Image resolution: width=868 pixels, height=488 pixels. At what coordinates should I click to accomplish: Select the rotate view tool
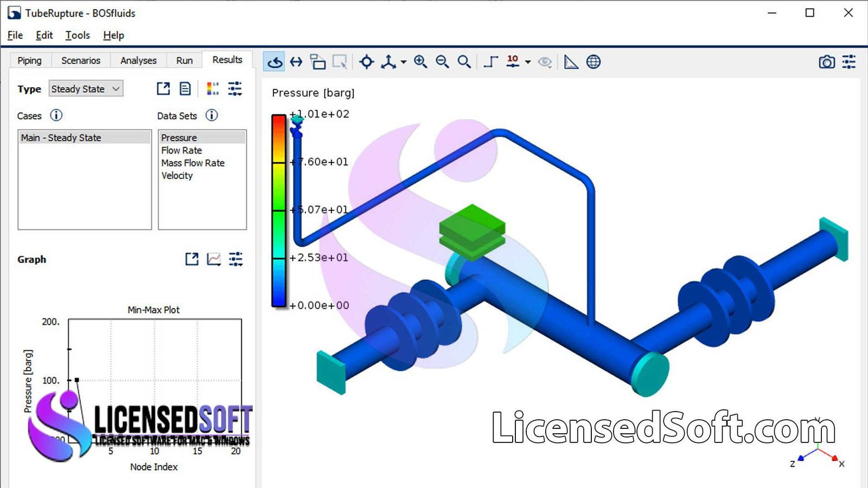(x=275, y=62)
